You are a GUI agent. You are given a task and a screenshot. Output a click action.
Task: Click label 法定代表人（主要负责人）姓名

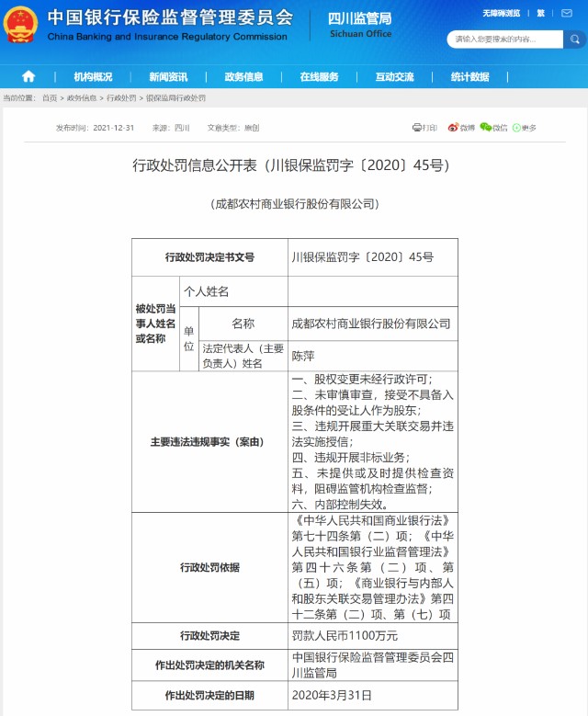click(x=243, y=356)
